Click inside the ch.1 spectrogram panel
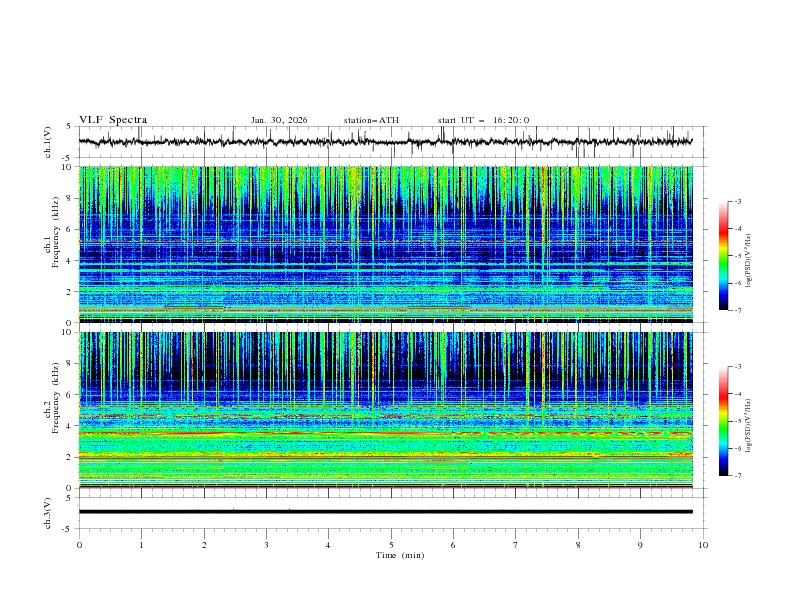The image size is (792, 612). click(386, 244)
